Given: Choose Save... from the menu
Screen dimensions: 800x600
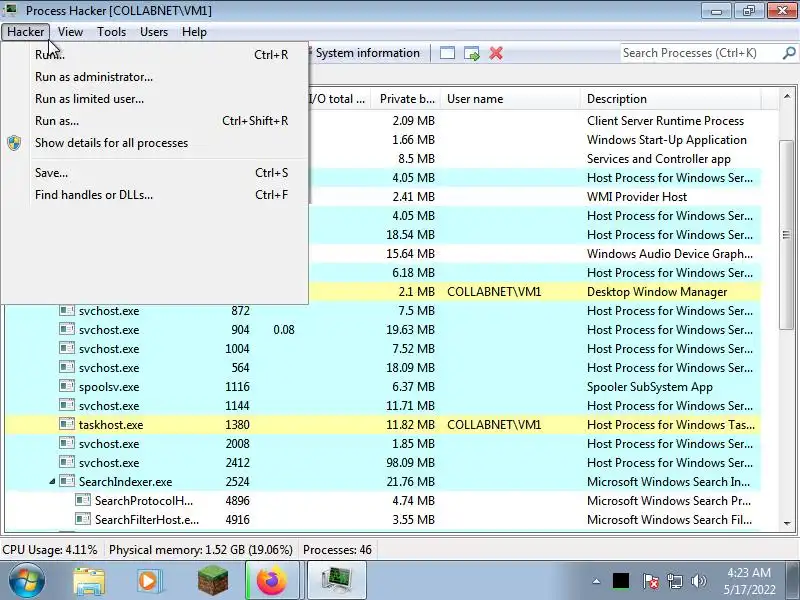Looking at the screenshot, I should pyautogui.click(x=155, y=172).
